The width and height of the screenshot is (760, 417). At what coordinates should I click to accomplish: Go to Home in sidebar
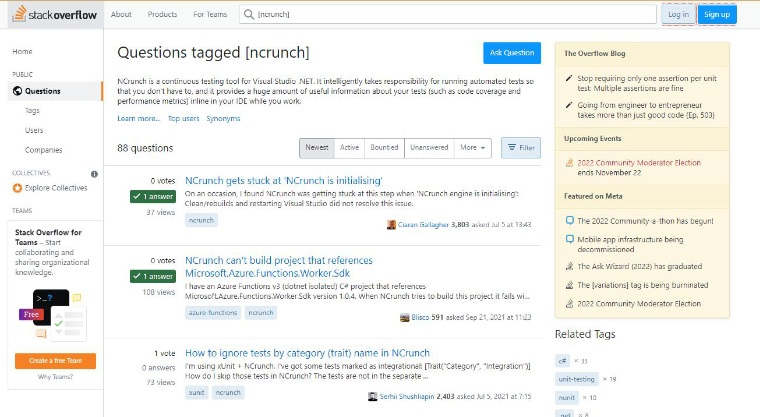coord(22,51)
